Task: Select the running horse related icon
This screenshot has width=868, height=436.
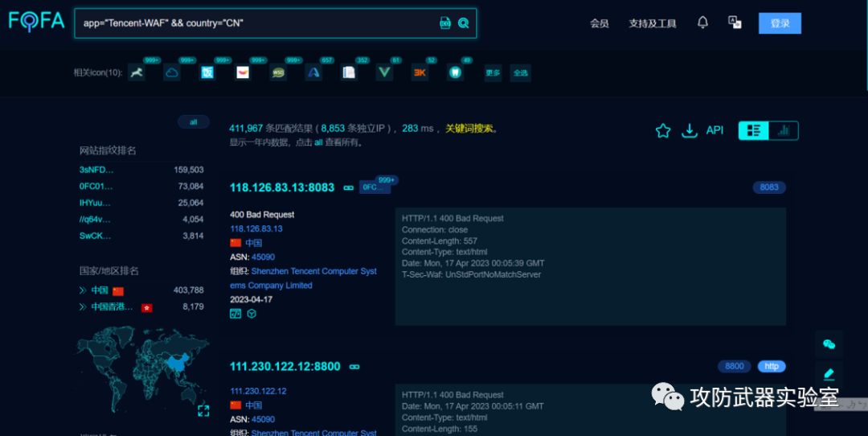Action: pos(136,72)
